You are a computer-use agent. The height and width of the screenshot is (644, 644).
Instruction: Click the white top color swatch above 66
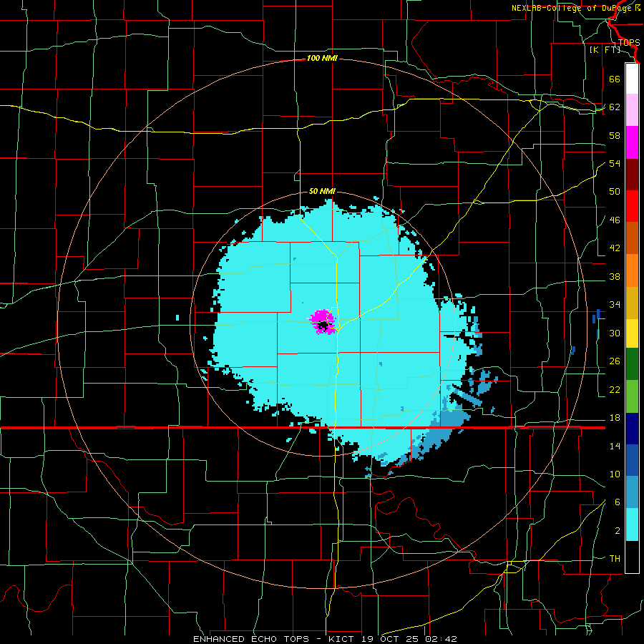tap(632, 79)
